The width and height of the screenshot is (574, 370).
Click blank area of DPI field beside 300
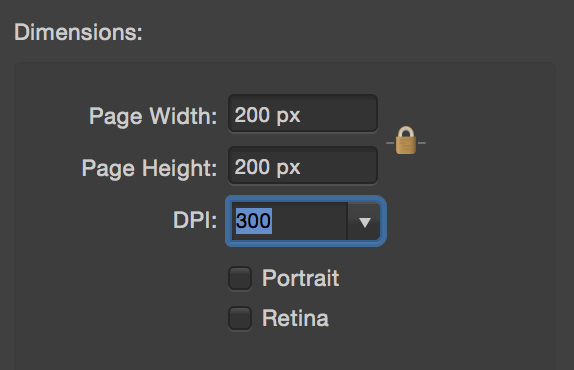tap(309, 221)
